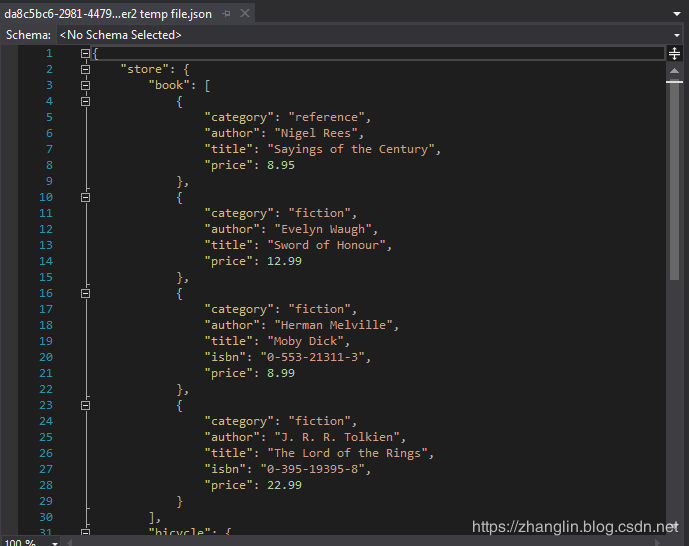
Task: Collapse the root object on line 1
Action: click(x=85, y=54)
